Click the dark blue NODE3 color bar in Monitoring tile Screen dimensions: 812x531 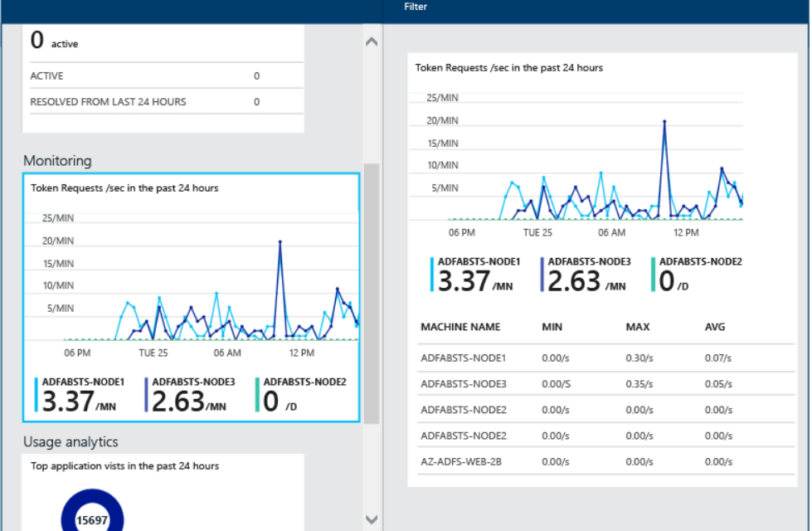click(147, 395)
